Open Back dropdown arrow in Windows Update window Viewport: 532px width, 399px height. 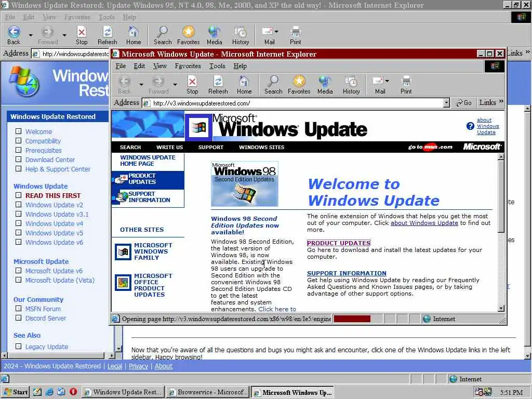point(141,84)
